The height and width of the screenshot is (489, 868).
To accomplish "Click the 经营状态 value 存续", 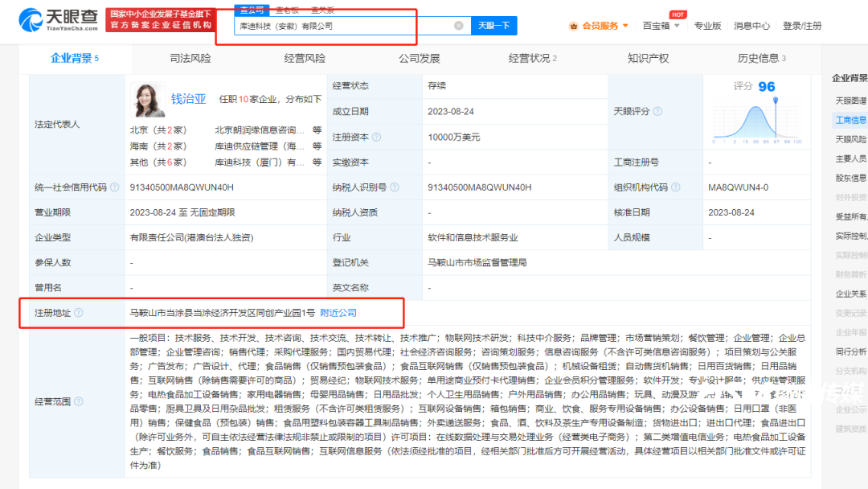I will pos(436,86).
